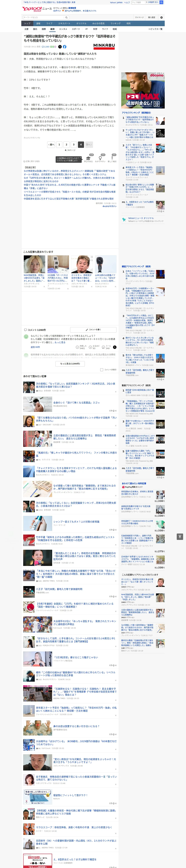The width and height of the screenshot is (186, 868).
Task: Click the top search button in header
Action: click(x=161, y=2)
